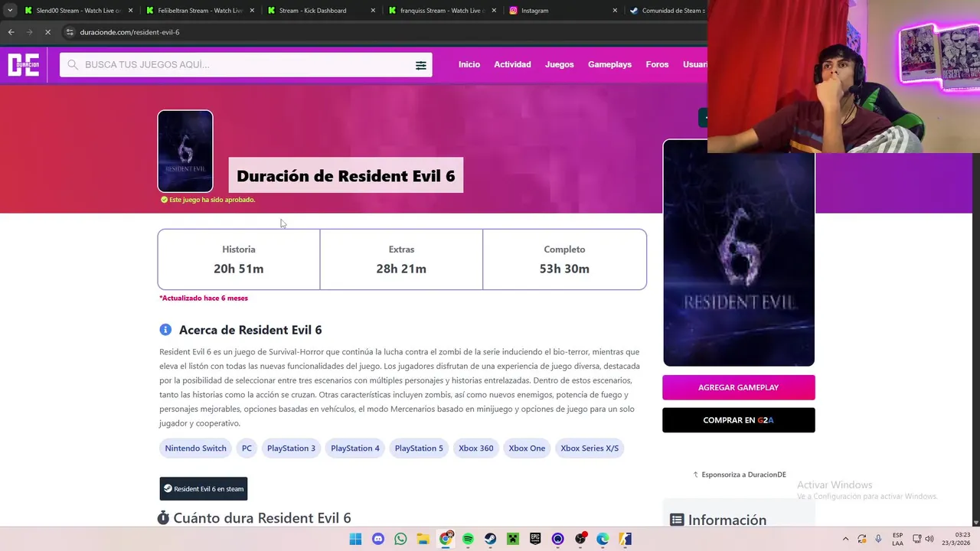The image size is (980, 551).
Task: Open the ESP LAA language switcher
Action: pyautogui.click(x=897, y=539)
